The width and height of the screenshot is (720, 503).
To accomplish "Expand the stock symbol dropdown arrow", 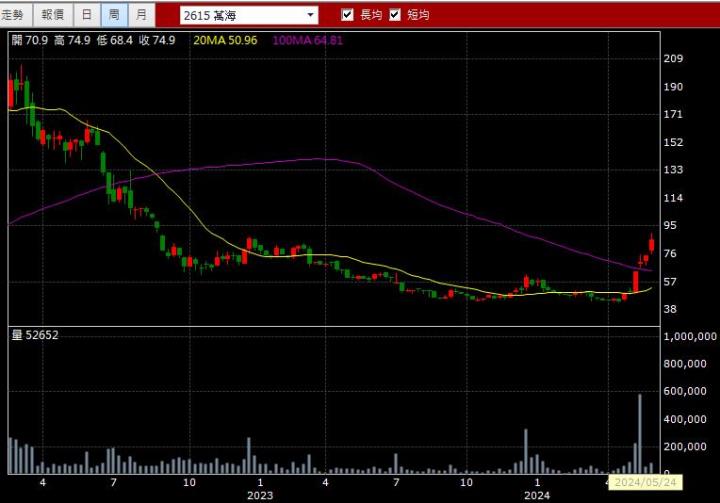I will (311, 16).
